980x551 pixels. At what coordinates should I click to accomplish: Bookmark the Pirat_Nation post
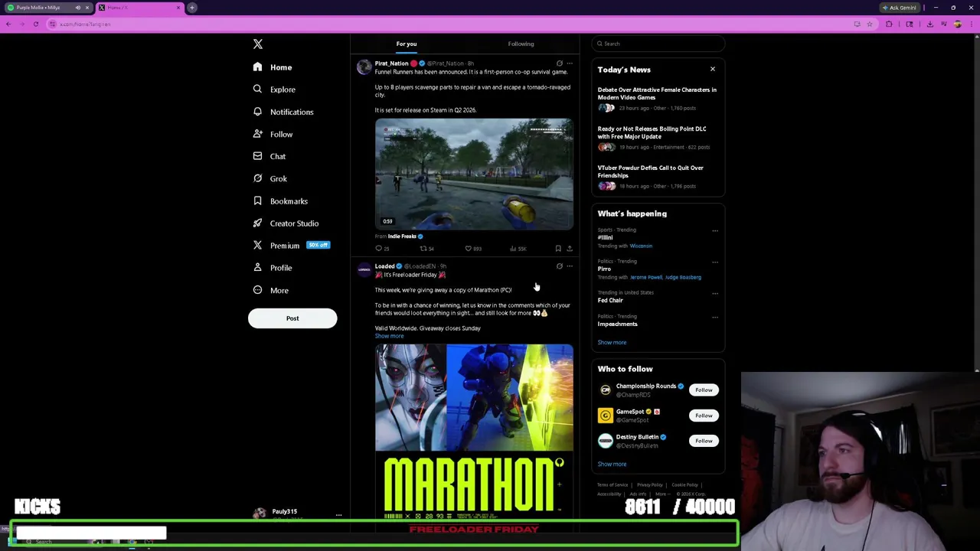click(558, 249)
